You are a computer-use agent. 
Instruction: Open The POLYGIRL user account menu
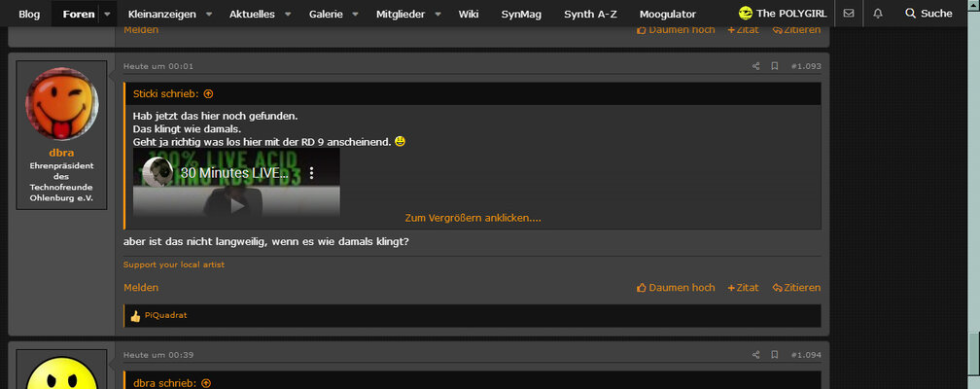(783, 14)
